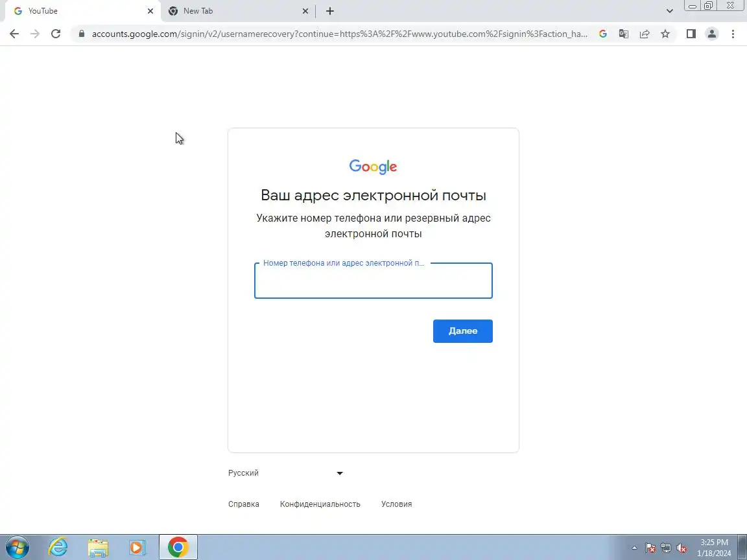Open Google Lens search icon in address bar
Viewport: 747px width, 560px height.
coord(602,34)
